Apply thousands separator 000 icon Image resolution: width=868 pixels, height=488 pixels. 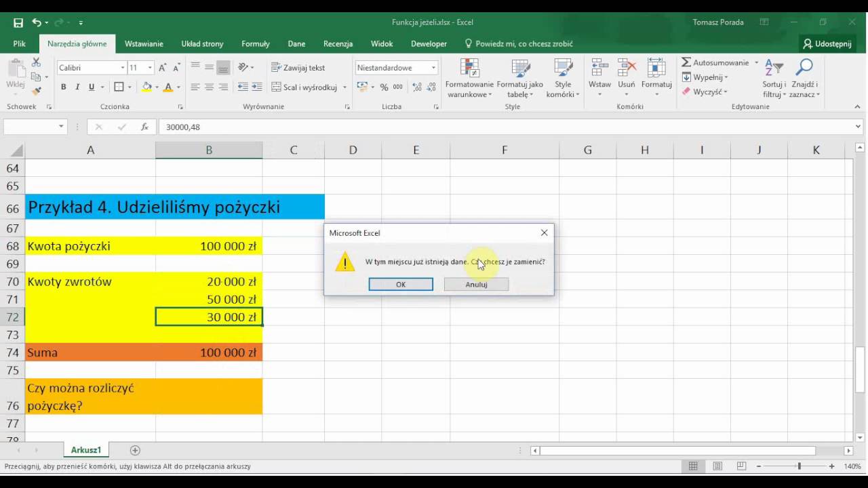[398, 87]
